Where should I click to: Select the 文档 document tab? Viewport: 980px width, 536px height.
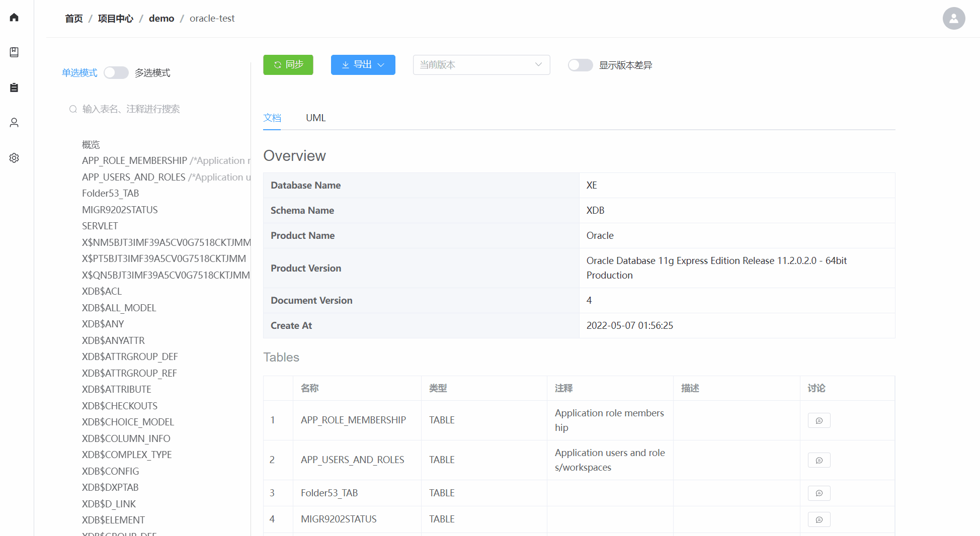(x=272, y=118)
